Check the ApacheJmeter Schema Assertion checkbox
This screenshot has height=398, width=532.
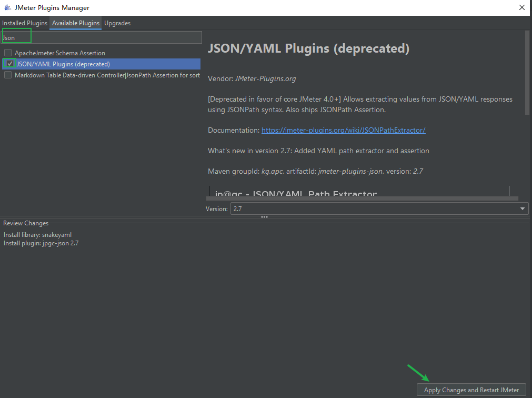click(8, 53)
